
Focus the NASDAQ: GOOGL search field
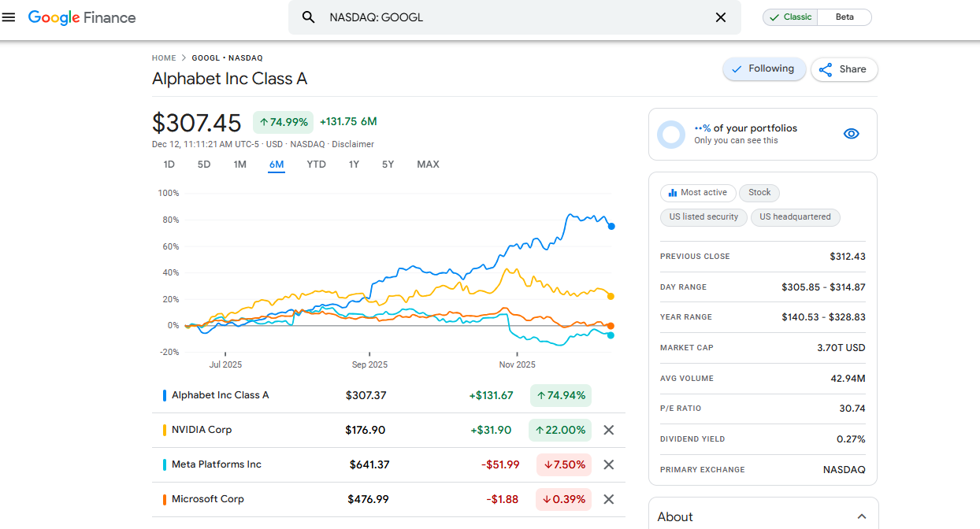click(x=514, y=17)
